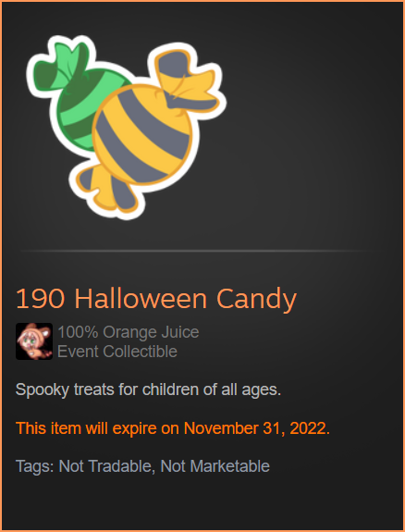Click the orange item expiry notice
The image size is (405, 532).
click(173, 428)
